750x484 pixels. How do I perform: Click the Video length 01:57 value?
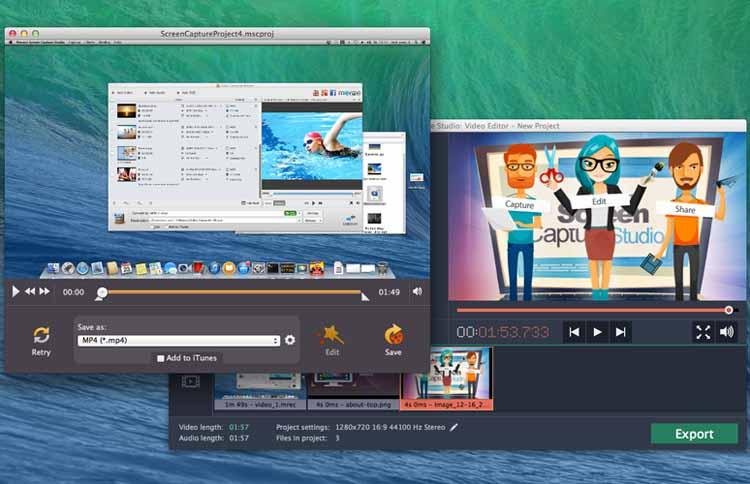pos(239,427)
